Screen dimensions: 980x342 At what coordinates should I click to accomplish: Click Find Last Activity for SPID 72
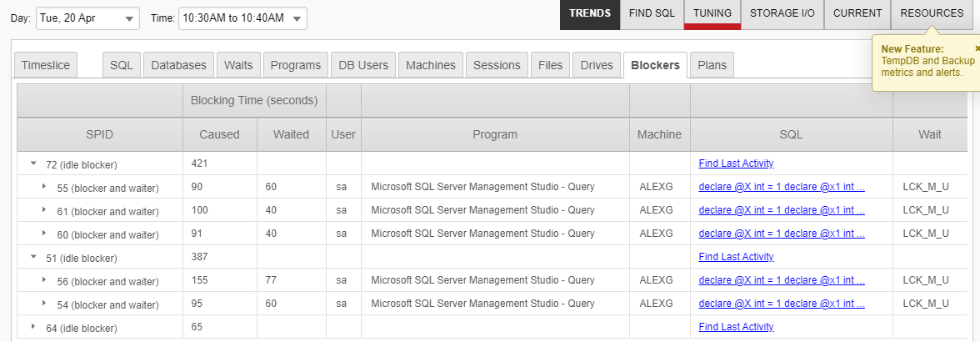click(736, 163)
